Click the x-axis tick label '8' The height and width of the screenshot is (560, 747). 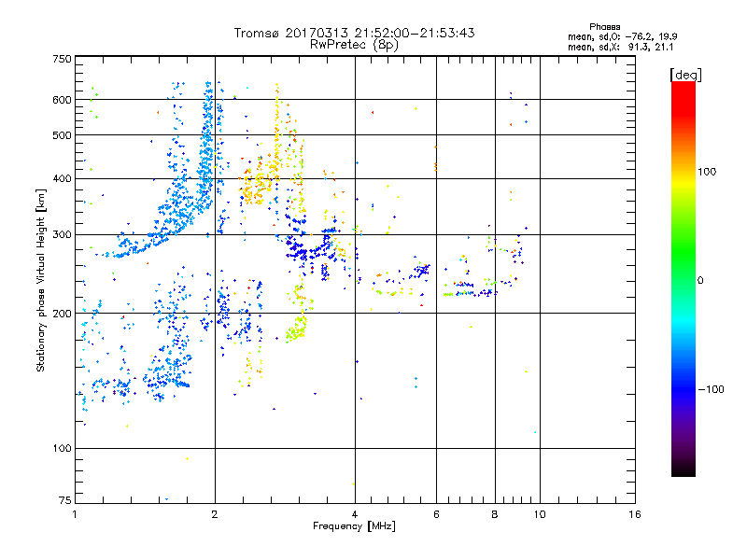click(495, 514)
